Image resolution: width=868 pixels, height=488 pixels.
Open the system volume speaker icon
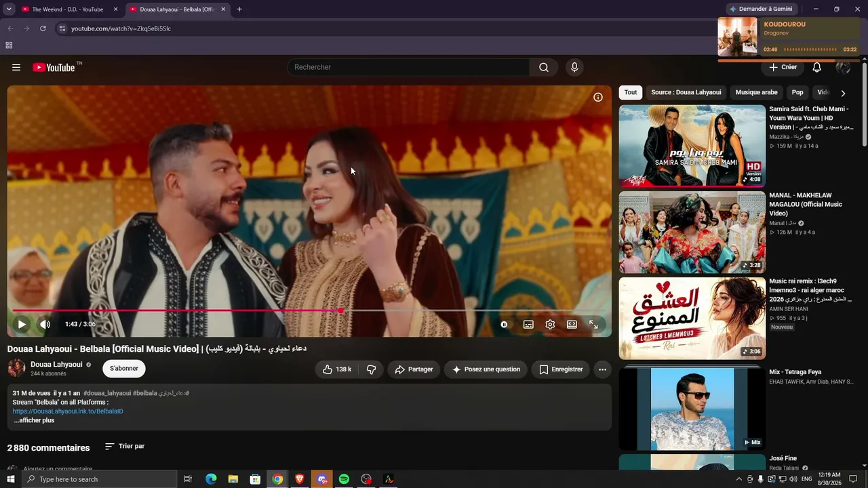(x=792, y=479)
